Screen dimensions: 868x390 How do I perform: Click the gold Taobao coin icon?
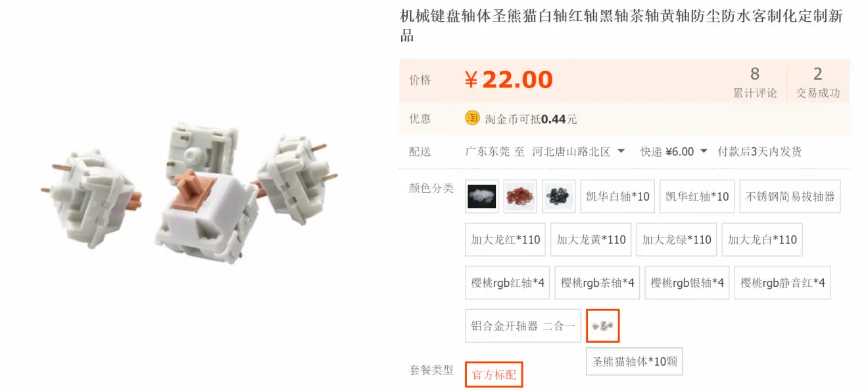(x=472, y=118)
